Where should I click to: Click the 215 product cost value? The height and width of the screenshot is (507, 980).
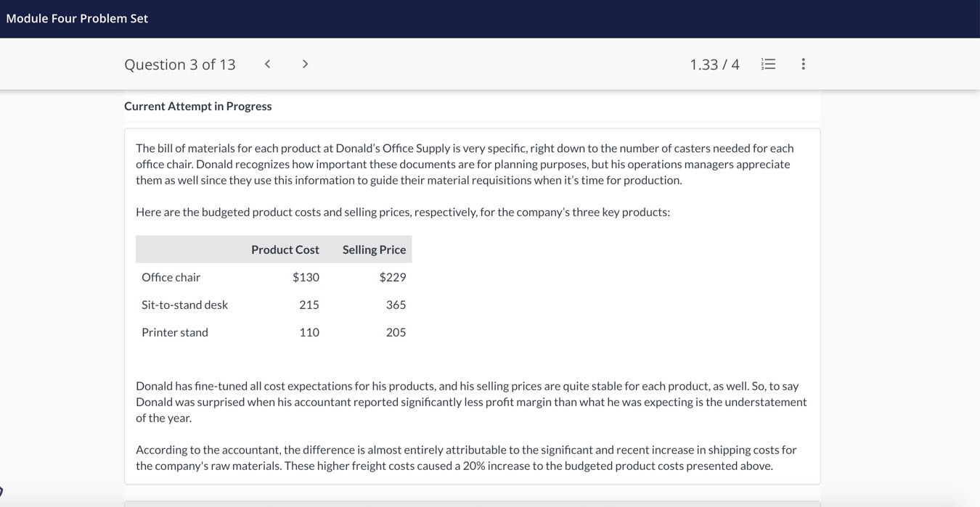(309, 305)
